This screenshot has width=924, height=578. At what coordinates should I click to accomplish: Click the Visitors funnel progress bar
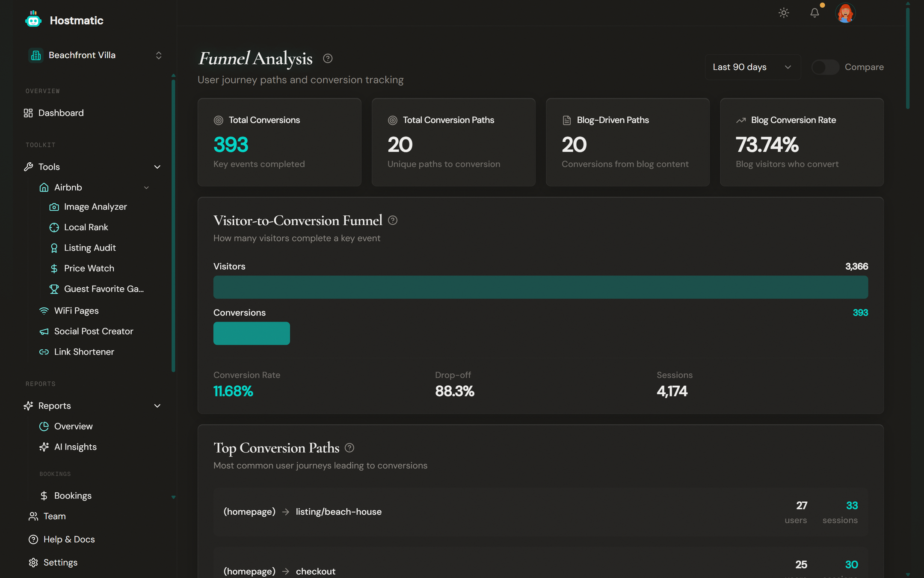[x=541, y=287]
